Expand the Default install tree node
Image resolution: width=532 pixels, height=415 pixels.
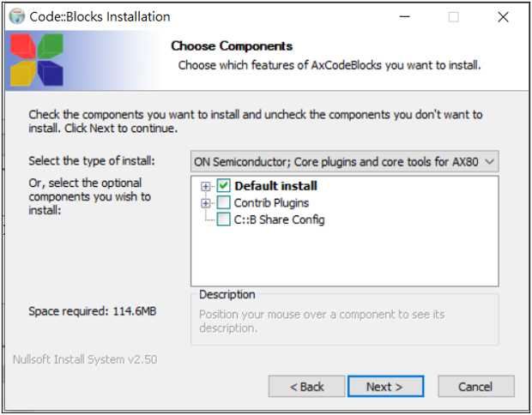(x=205, y=186)
